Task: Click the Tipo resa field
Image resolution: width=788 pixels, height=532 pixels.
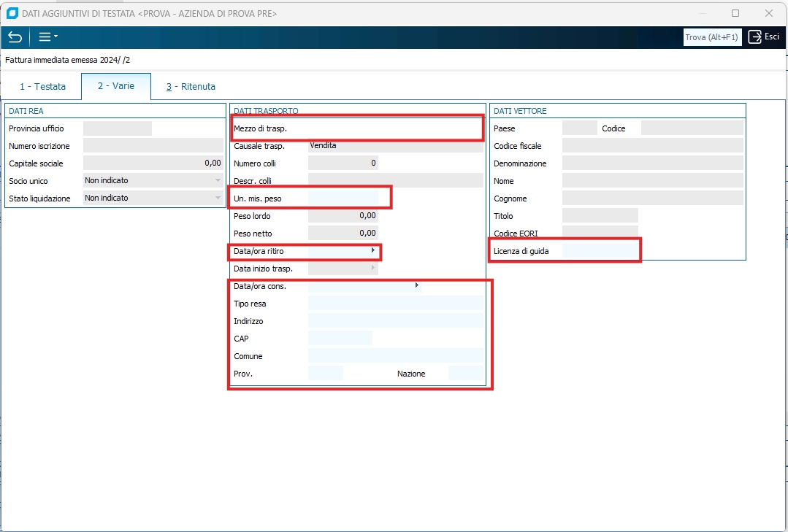Action: pos(396,303)
